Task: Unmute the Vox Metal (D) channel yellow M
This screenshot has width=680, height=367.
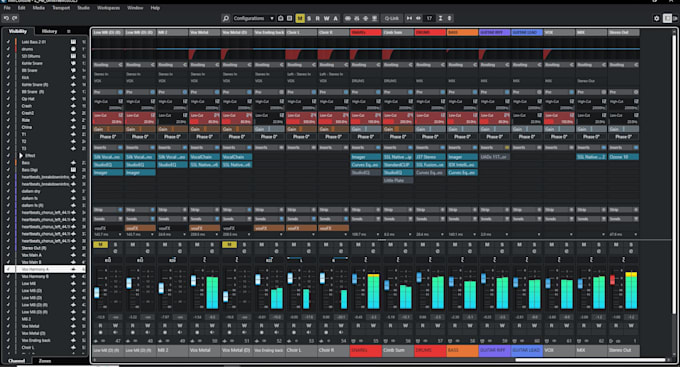Action: click(229, 244)
